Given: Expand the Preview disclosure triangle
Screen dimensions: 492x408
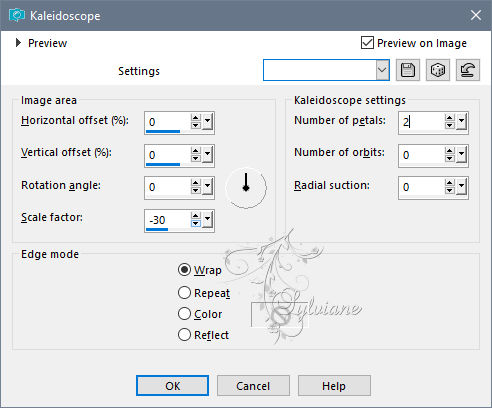Looking at the screenshot, I should click(x=18, y=43).
